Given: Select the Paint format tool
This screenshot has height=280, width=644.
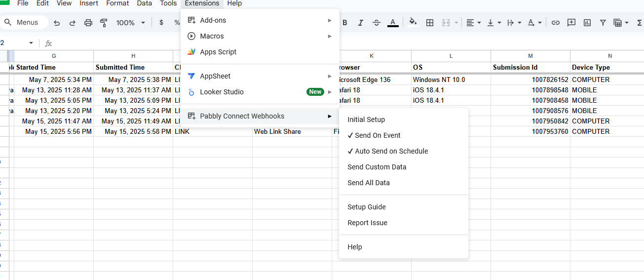Looking at the screenshot, I should click(104, 23).
